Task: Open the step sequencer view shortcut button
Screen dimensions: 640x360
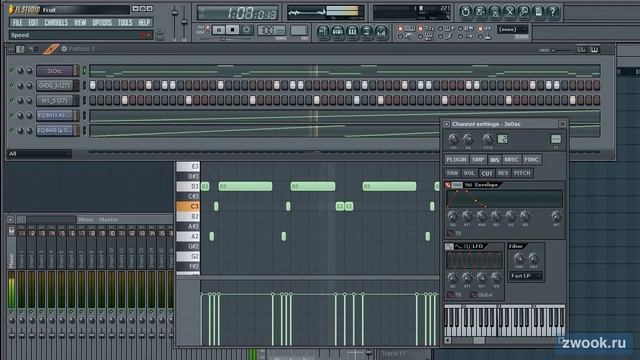Action: (338, 31)
